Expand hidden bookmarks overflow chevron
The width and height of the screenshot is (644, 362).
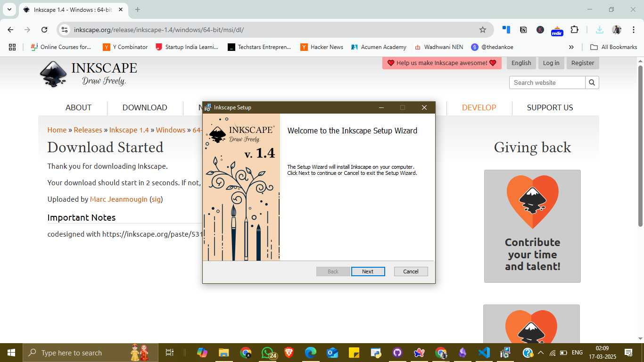pos(571,47)
